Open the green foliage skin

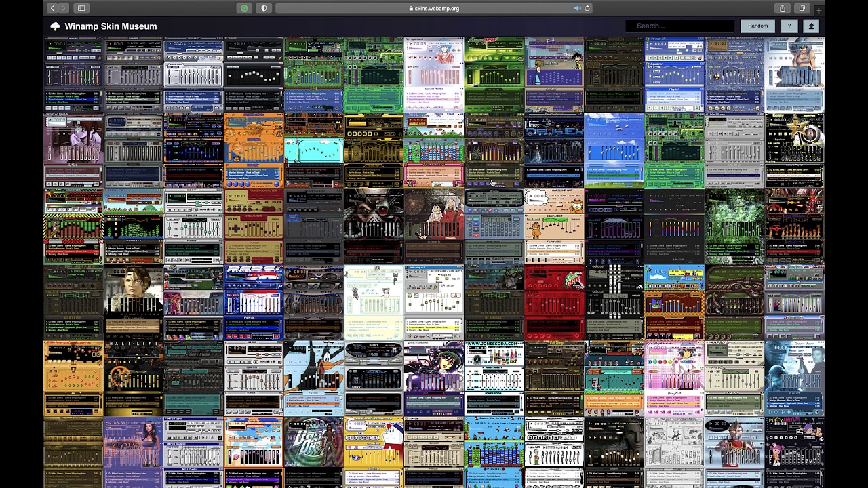734,226
